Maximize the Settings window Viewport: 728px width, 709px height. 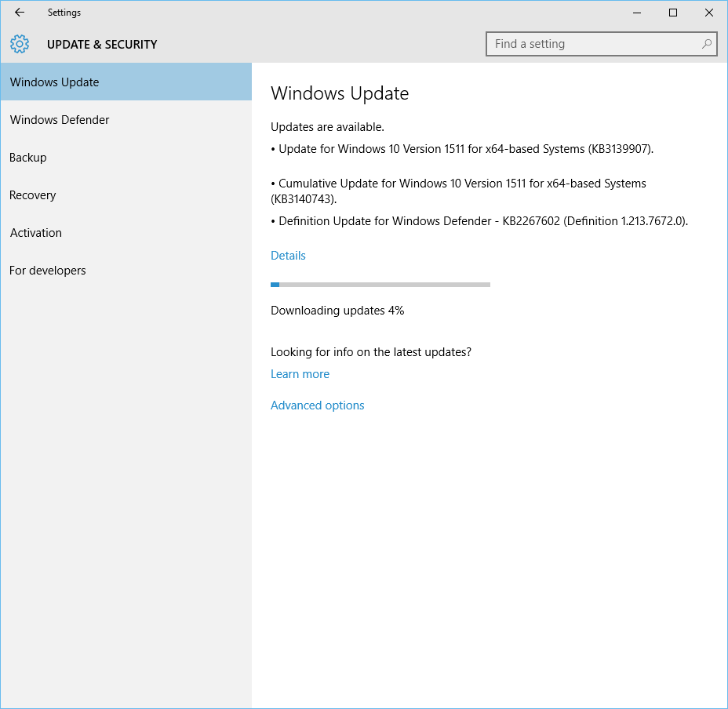(672, 13)
